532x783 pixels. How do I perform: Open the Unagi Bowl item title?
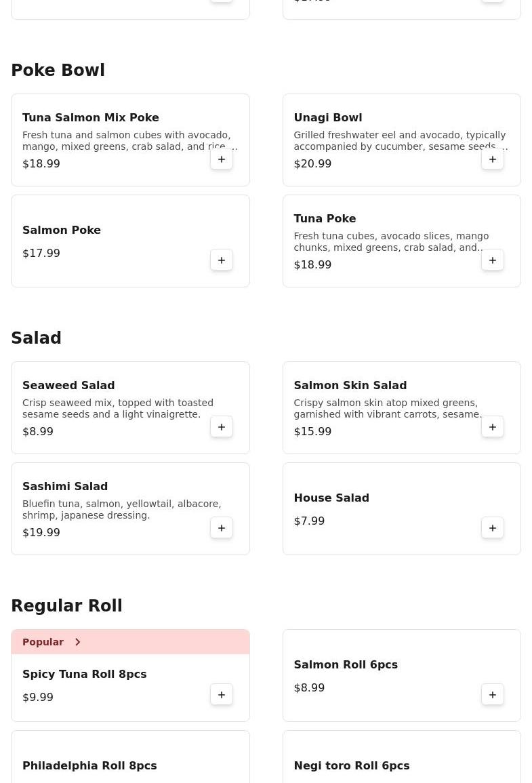coord(328,118)
